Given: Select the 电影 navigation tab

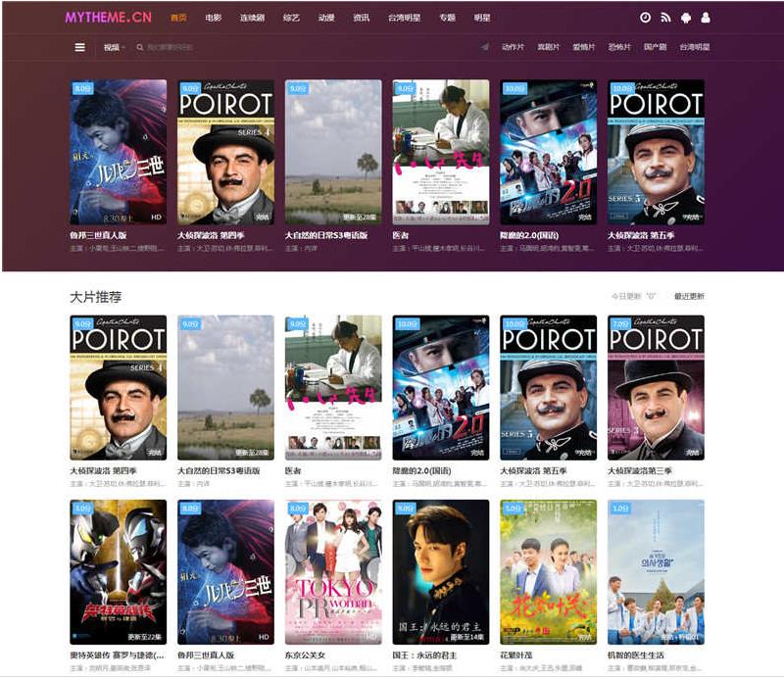Looking at the screenshot, I should point(213,18).
